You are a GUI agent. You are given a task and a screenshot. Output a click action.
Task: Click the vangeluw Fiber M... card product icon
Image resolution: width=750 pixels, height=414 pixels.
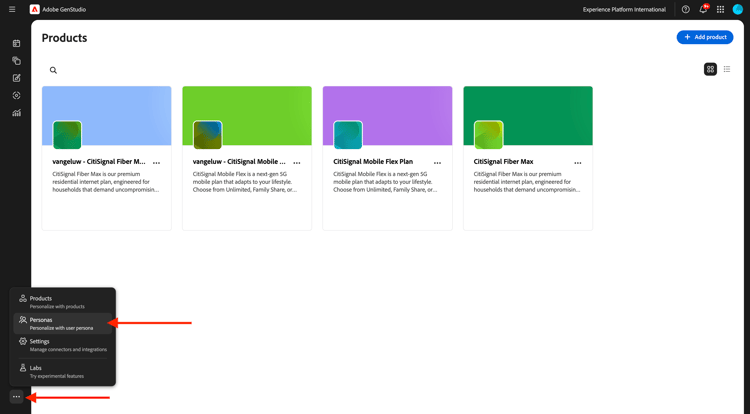[67, 135]
